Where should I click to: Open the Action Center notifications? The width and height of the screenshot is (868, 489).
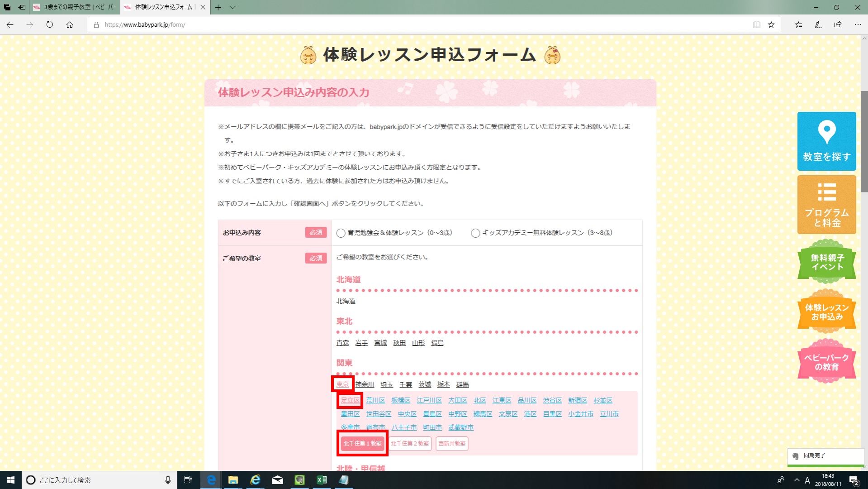click(x=854, y=480)
